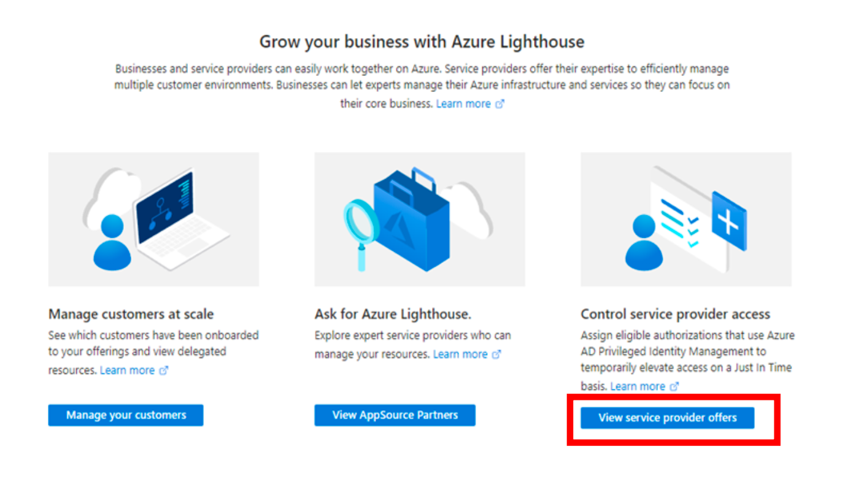The width and height of the screenshot is (864, 504).
Task: Select Grow your business with Azure Lighthouse title
Action: click(x=422, y=42)
